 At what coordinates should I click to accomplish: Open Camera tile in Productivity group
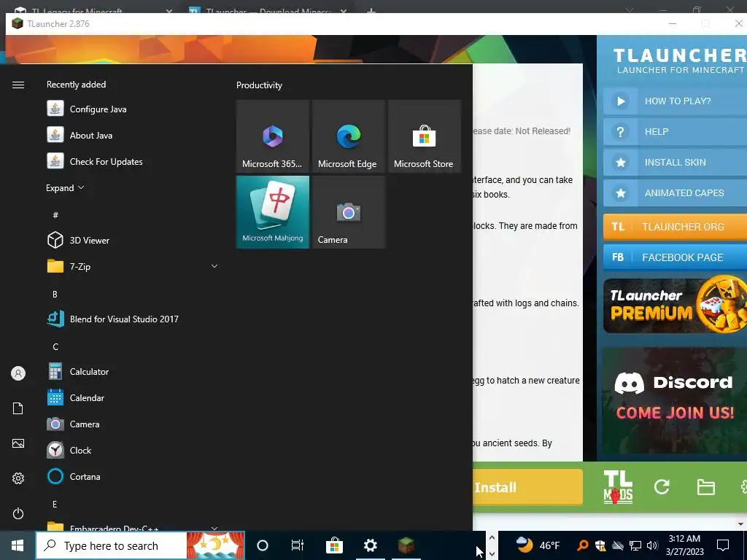(349, 212)
